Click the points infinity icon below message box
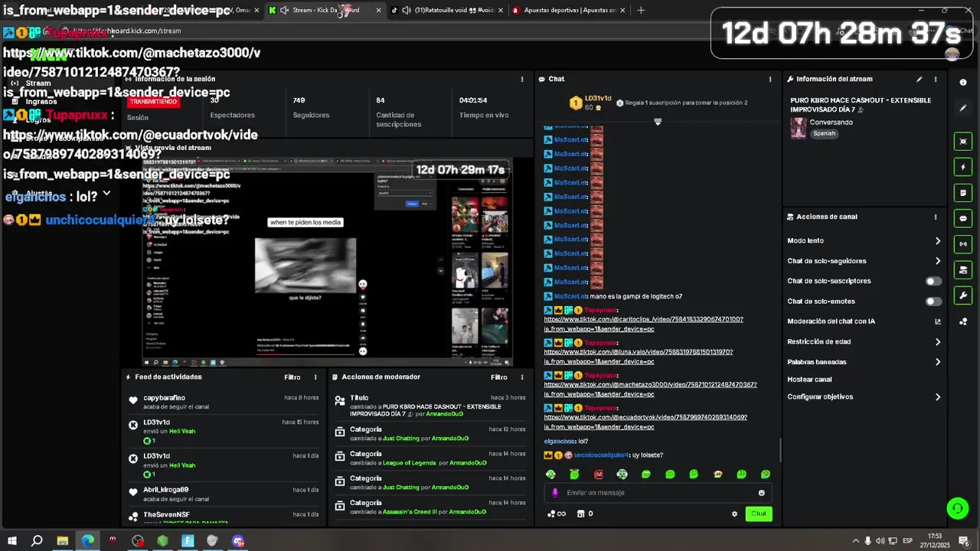980x551 pixels. tap(557, 514)
